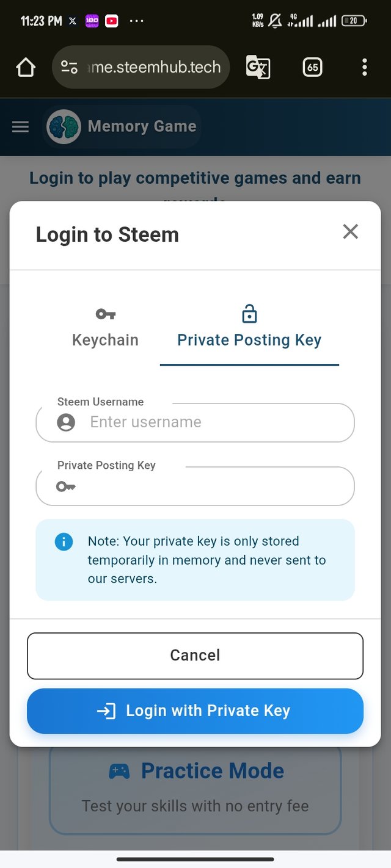This screenshot has height=868, width=391.
Task: Switch to the Keychain tab
Action: pos(105,328)
